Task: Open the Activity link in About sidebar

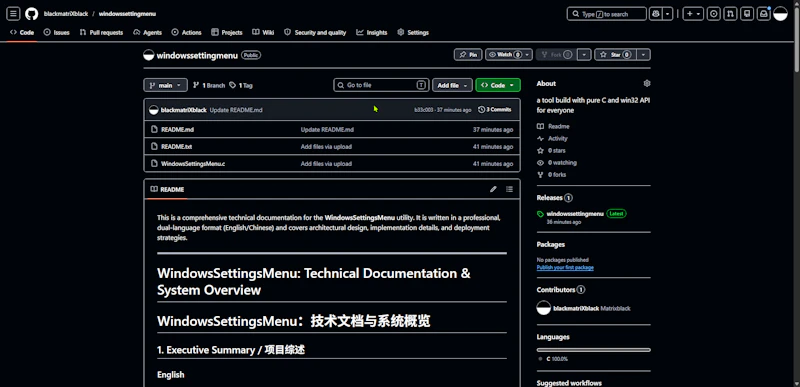Action: [x=552, y=139]
